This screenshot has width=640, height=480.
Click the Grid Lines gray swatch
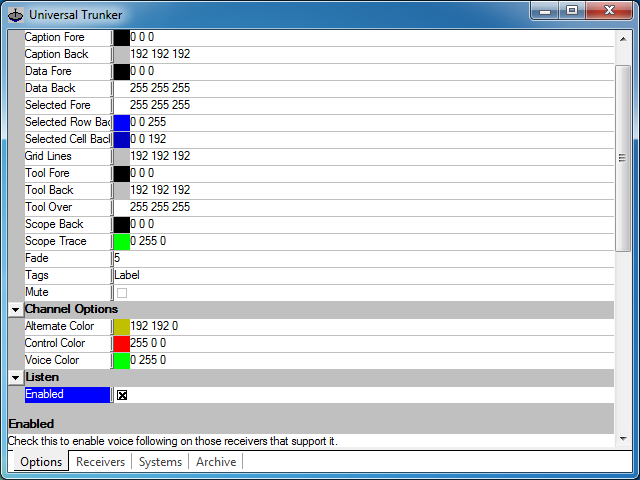(122, 157)
